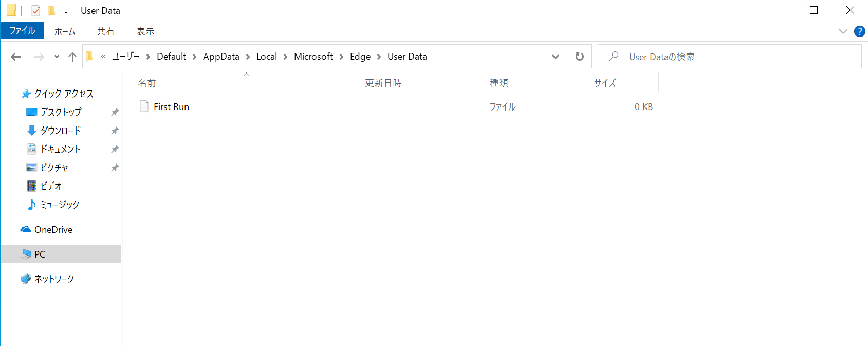Refresh the User Data folder view
Screen dimensions: 868x346
579,57
